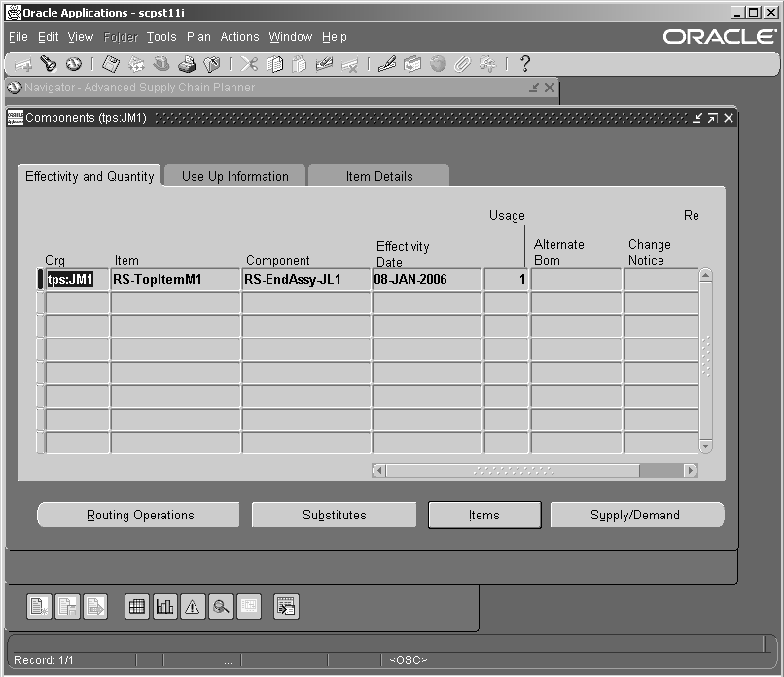Click the bar chart icon in bottom toolbar
The image size is (784, 677).
point(164,607)
